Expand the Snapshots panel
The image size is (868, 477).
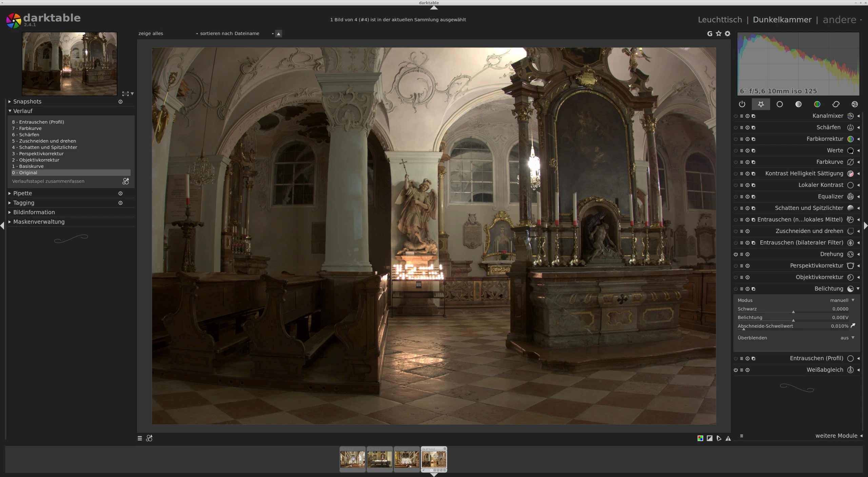[x=27, y=102]
